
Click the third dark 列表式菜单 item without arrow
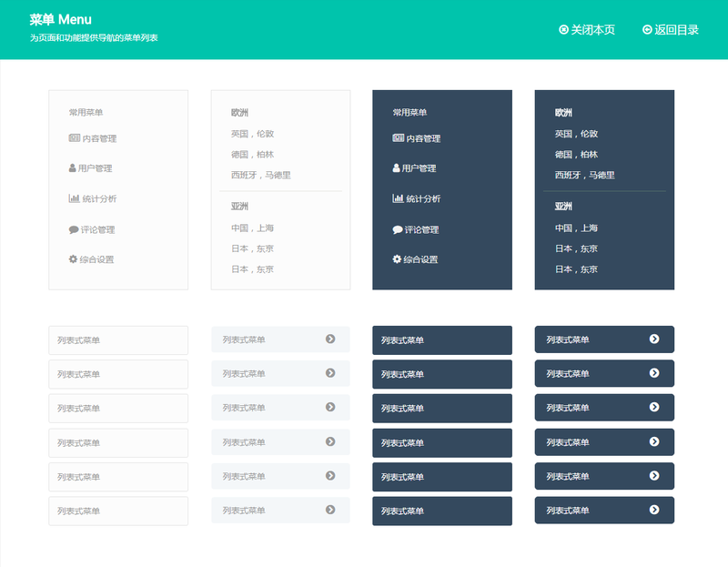pyautogui.click(x=441, y=409)
